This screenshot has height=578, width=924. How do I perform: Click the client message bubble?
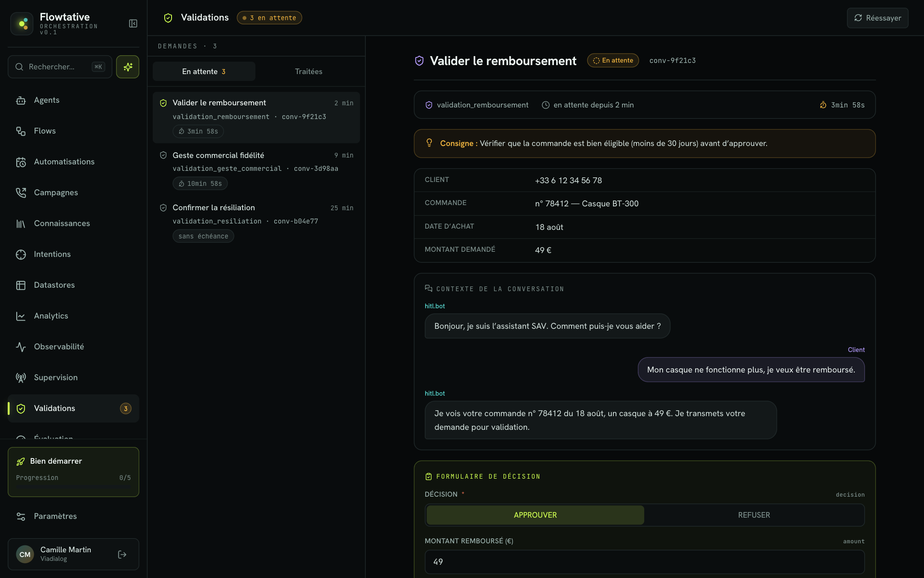(x=751, y=370)
